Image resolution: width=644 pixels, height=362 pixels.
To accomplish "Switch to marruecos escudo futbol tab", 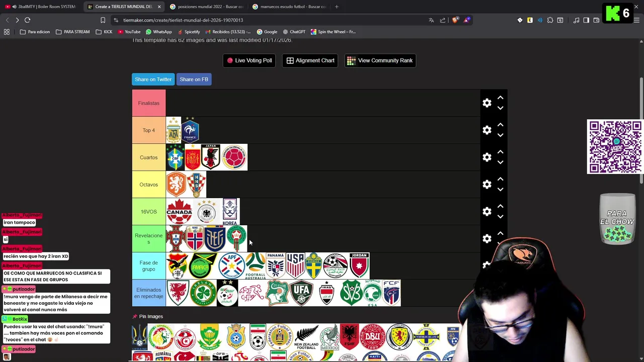I will pos(289,7).
